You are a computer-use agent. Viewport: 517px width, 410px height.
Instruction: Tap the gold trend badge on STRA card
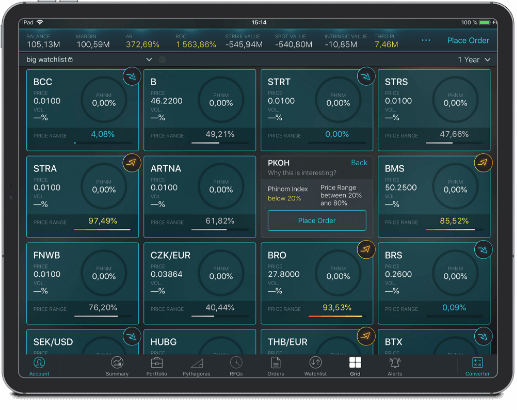point(132,163)
